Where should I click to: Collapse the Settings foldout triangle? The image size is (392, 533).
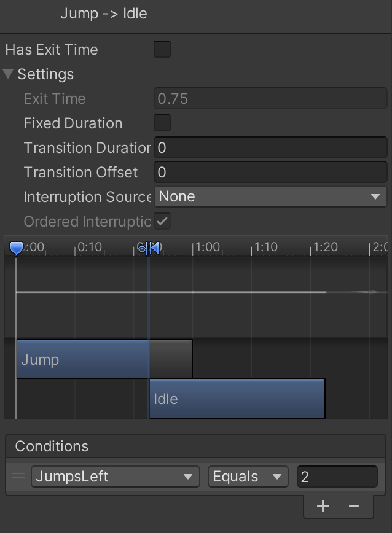pos(8,74)
